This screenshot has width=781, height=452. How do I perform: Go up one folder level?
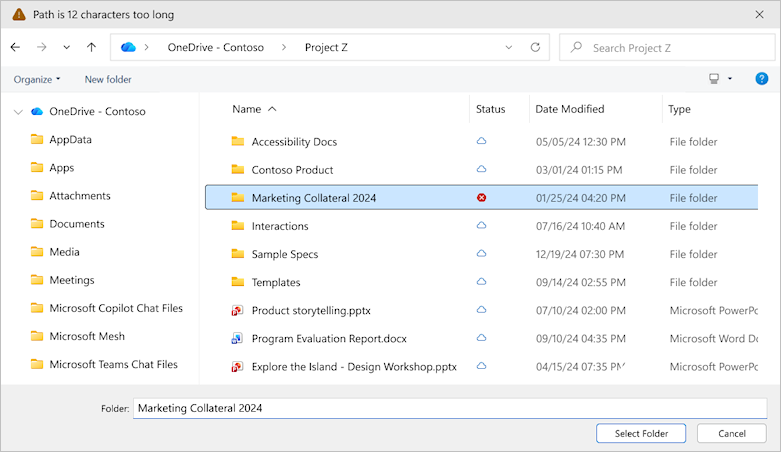tap(91, 47)
